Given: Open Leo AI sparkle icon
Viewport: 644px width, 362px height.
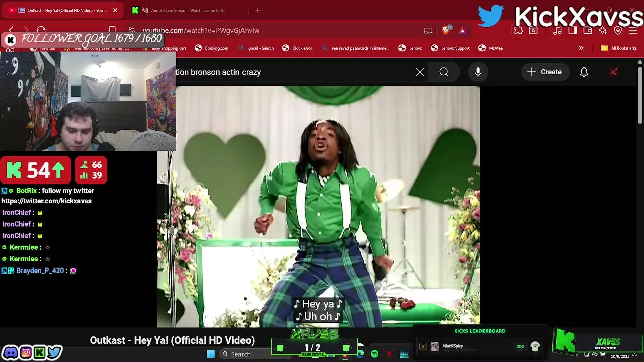Looking at the screenshot, I should tap(603, 31).
